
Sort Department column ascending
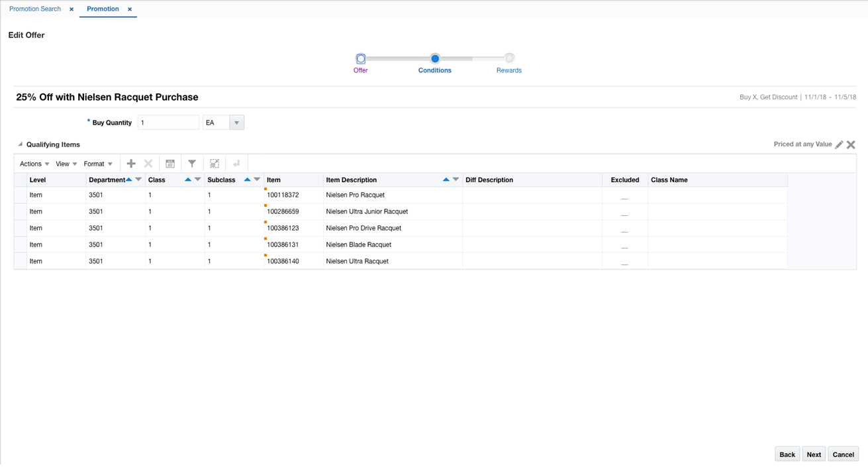129,180
